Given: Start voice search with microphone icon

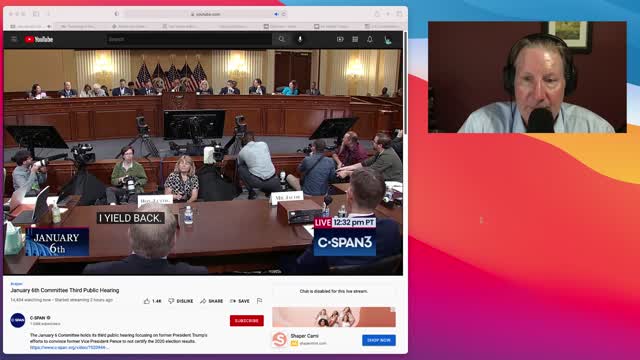Looking at the screenshot, I should [300, 39].
